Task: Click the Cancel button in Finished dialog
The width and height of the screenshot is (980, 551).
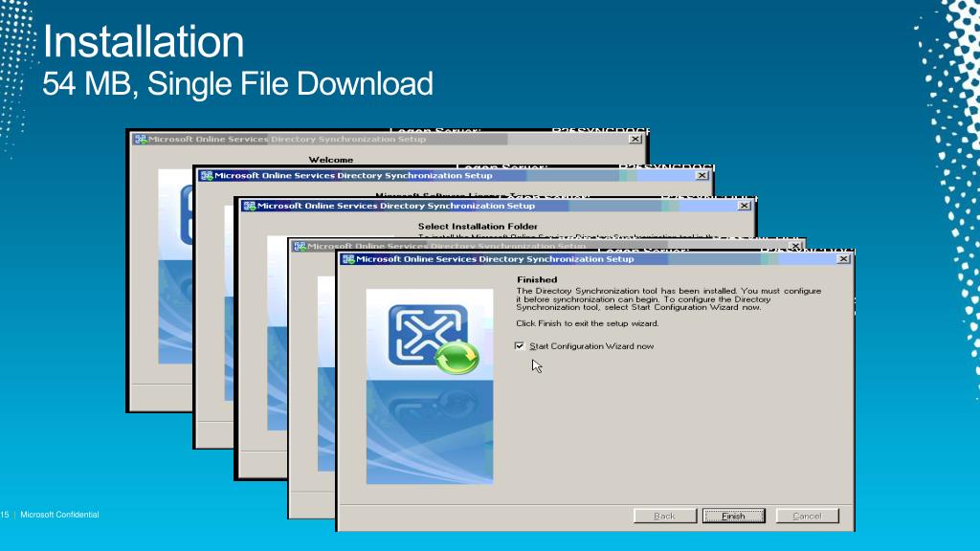Action: tap(807, 516)
